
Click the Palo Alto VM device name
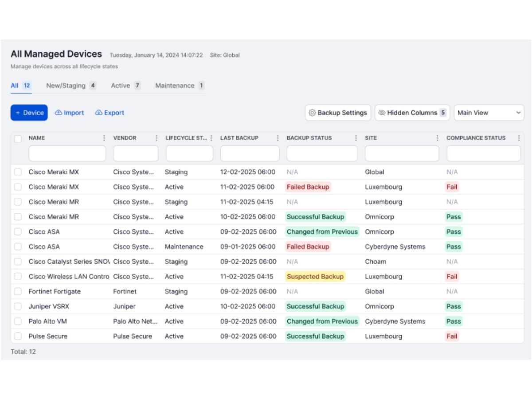[48, 321]
